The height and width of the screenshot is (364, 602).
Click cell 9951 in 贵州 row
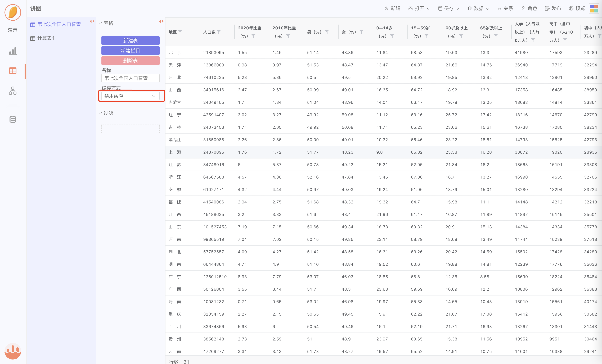pyautogui.click(x=554, y=339)
